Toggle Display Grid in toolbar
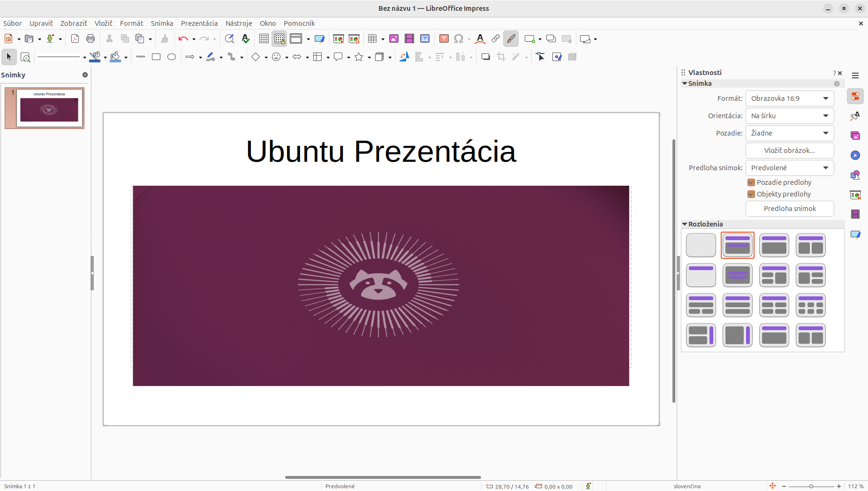 click(264, 39)
